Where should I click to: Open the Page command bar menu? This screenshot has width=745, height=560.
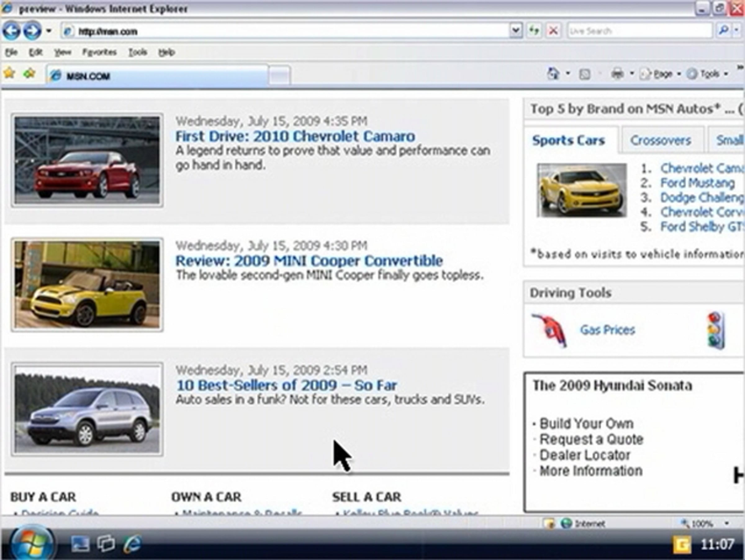(657, 74)
